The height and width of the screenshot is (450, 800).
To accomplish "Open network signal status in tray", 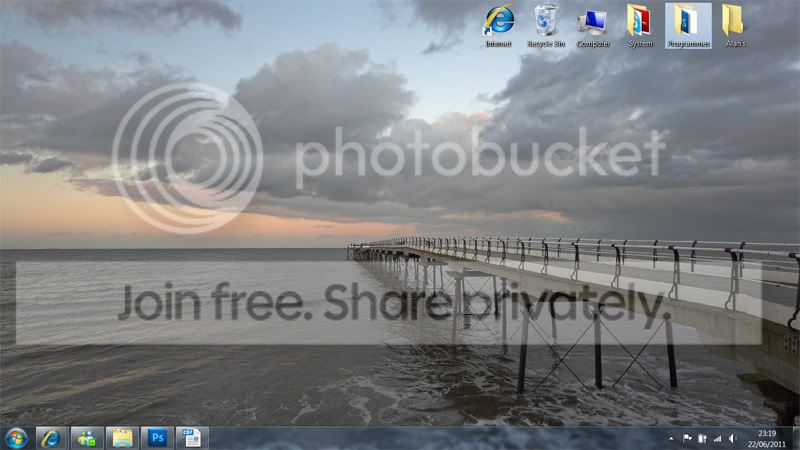I will coord(717,439).
